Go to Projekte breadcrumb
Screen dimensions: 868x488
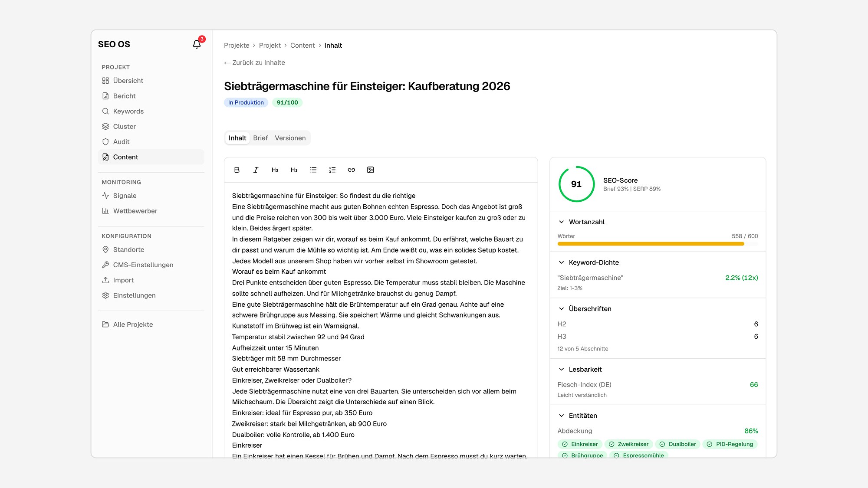237,46
